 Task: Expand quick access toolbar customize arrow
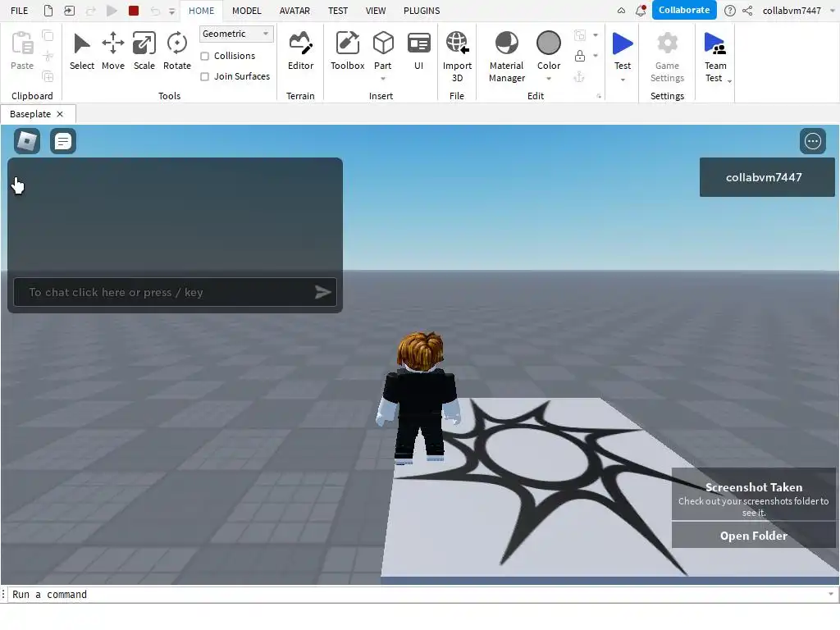pyautogui.click(x=171, y=11)
